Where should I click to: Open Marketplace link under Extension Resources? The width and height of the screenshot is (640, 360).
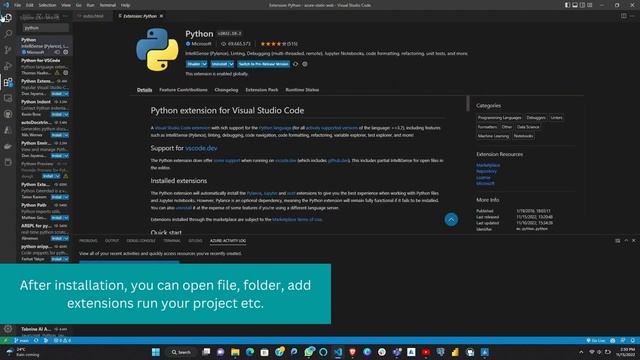(488, 165)
